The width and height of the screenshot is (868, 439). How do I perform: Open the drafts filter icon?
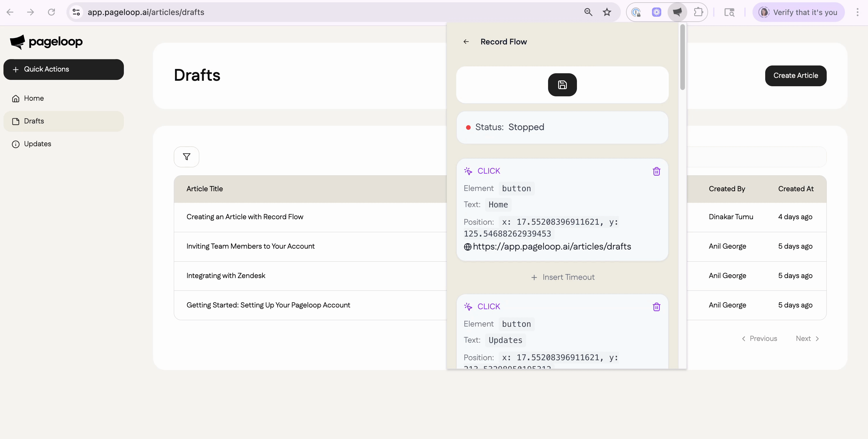pos(186,157)
